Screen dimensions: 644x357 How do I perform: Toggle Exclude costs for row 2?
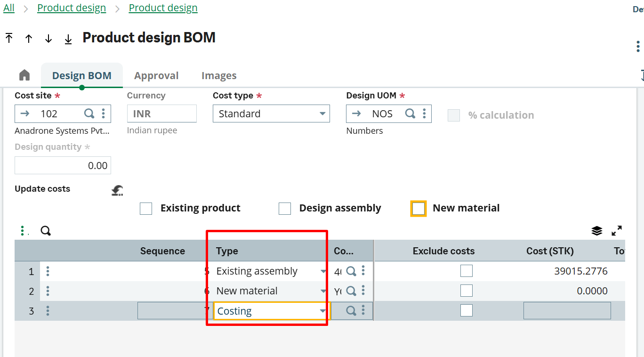point(467,291)
